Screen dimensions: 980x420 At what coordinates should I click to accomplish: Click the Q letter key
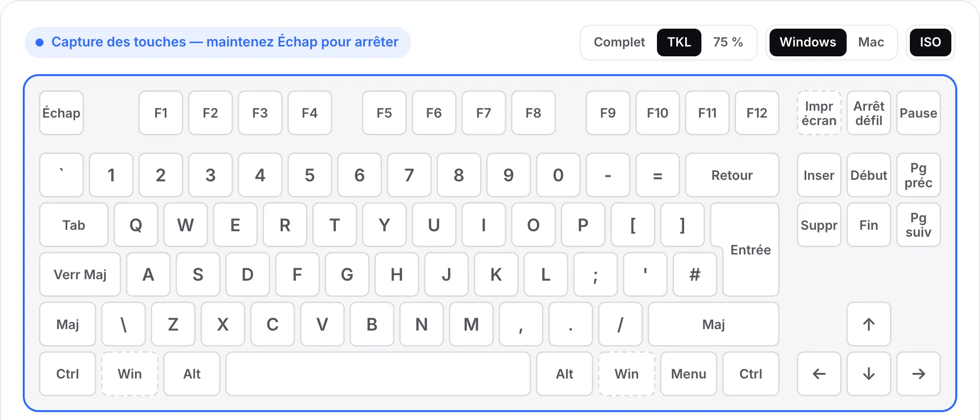136,225
